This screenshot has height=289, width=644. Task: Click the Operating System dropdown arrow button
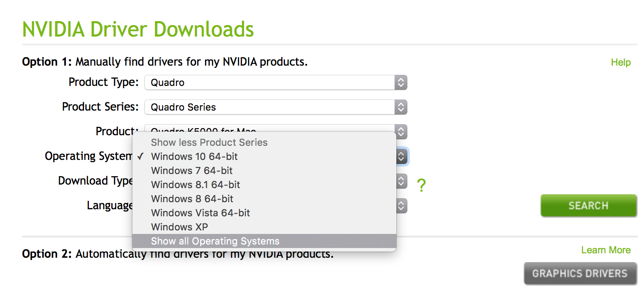[401, 156]
